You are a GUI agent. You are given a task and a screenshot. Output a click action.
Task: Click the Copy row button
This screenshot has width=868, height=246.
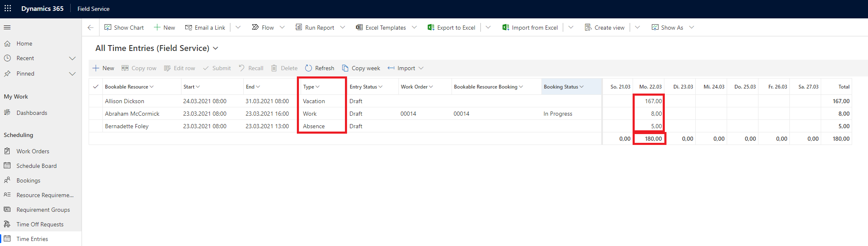(139, 68)
